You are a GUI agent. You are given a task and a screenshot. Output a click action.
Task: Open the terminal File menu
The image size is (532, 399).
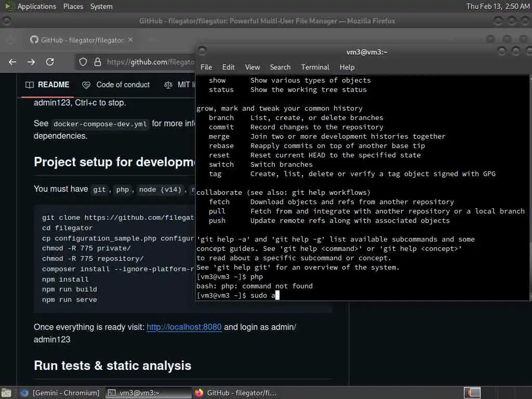coord(206,67)
